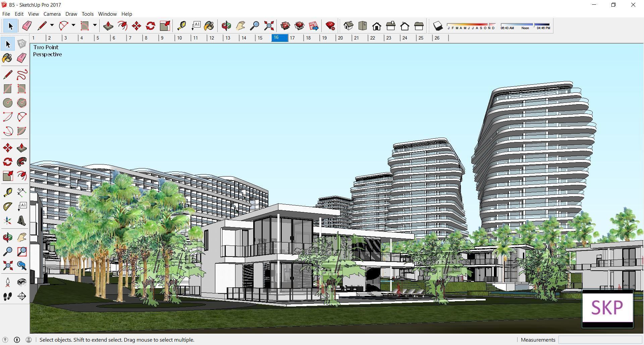Open the File menu
Viewport: 644px width, 345px height.
click(x=6, y=14)
